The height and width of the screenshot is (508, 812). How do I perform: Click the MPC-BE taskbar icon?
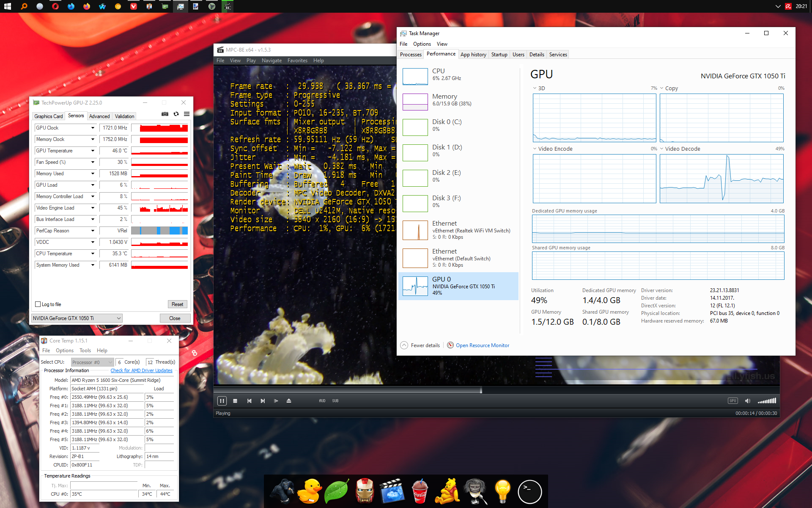(228, 6)
